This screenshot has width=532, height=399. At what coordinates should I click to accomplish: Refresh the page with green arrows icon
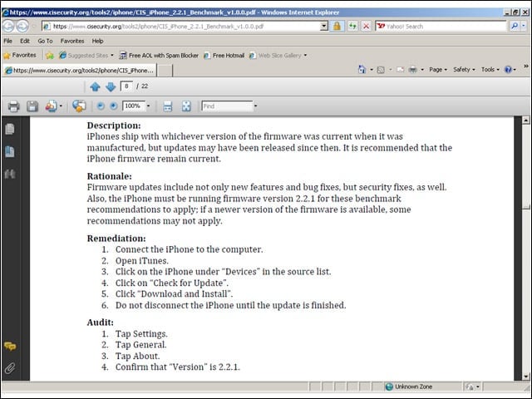(352, 26)
